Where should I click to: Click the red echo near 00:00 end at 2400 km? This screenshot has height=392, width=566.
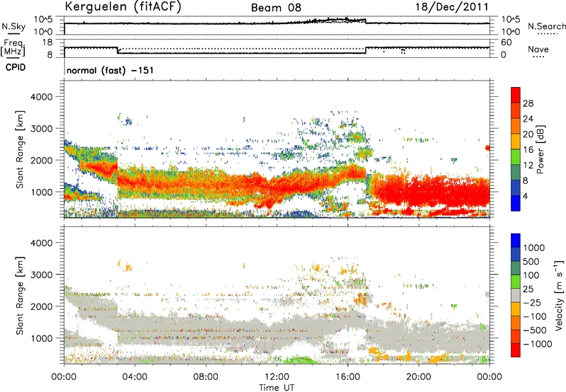(x=487, y=148)
